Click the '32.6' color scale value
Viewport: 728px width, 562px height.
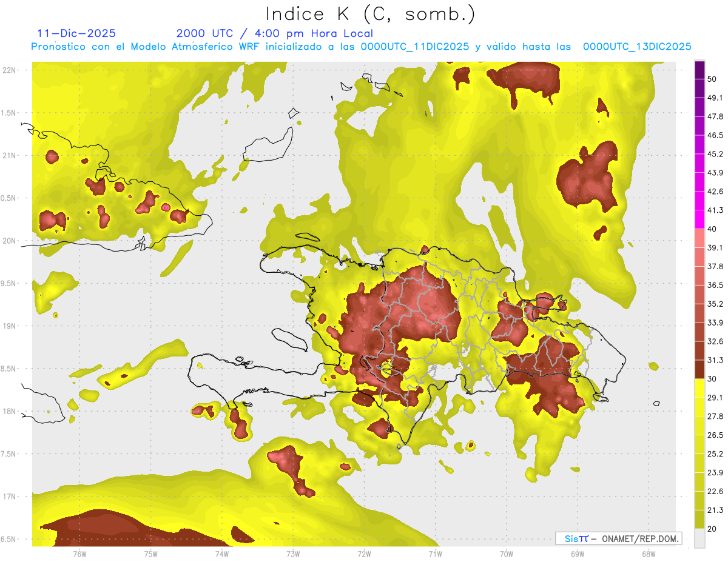click(x=715, y=342)
